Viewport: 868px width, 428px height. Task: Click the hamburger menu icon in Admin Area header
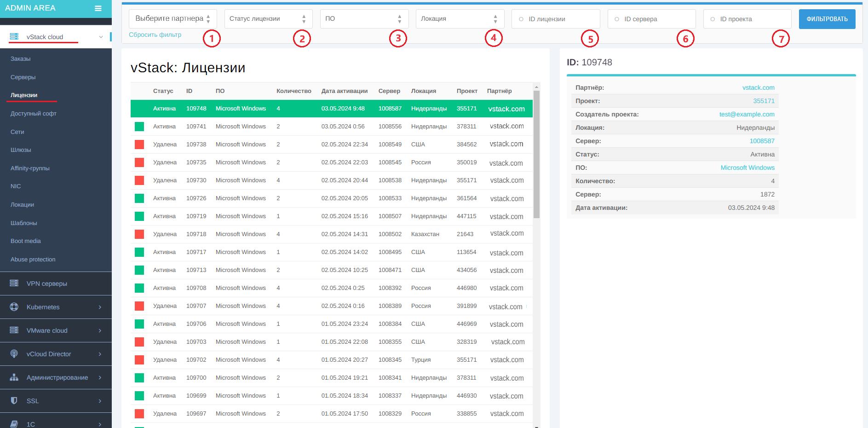pos(98,8)
